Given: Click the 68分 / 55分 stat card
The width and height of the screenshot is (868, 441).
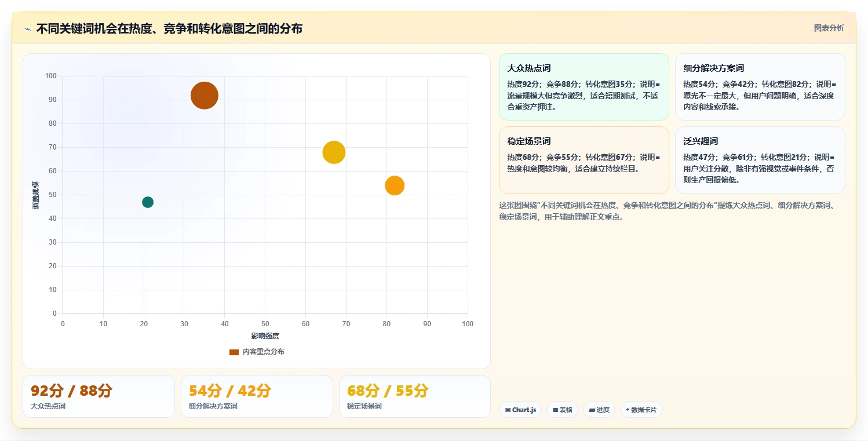Looking at the screenshot, I should click(x=415, y=396).
